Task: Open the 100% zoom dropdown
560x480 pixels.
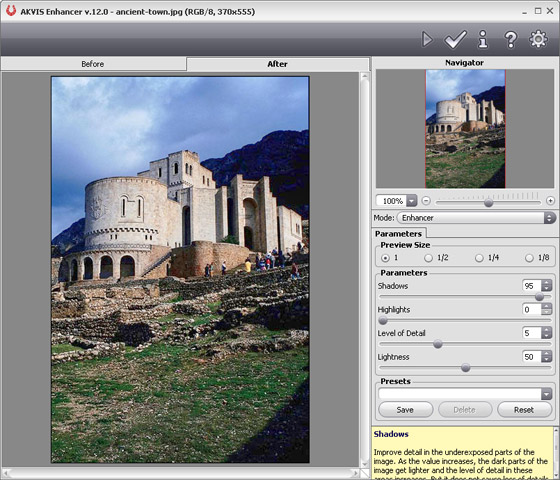Action: tap(412, 201)
